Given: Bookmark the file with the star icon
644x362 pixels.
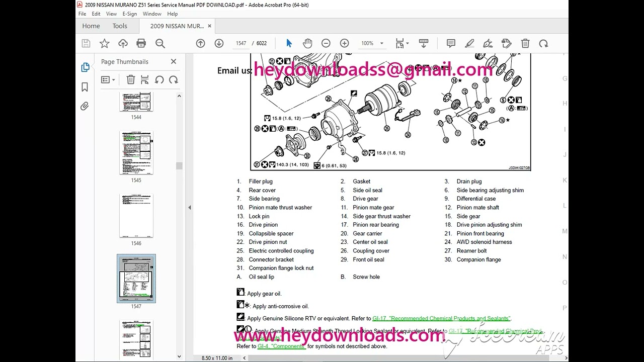Looking at the screenshot, I should [x=104, y=44].
